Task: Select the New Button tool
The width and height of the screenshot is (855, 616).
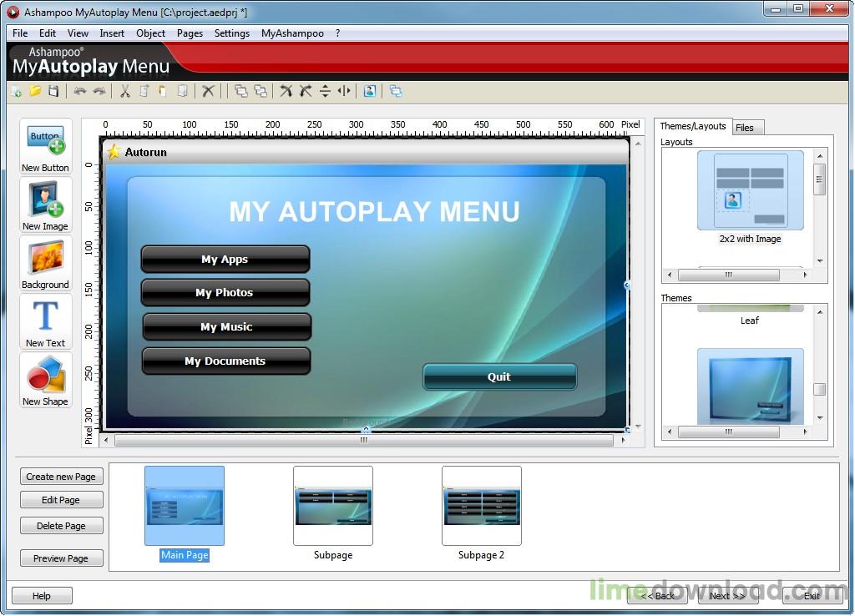Action: pos(44,142)
